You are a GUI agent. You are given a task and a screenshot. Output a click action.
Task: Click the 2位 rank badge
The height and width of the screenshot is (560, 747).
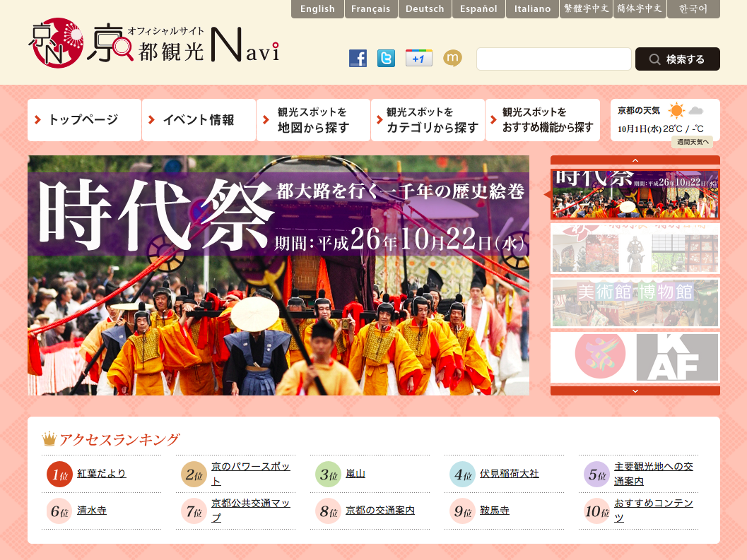[194, 475]
